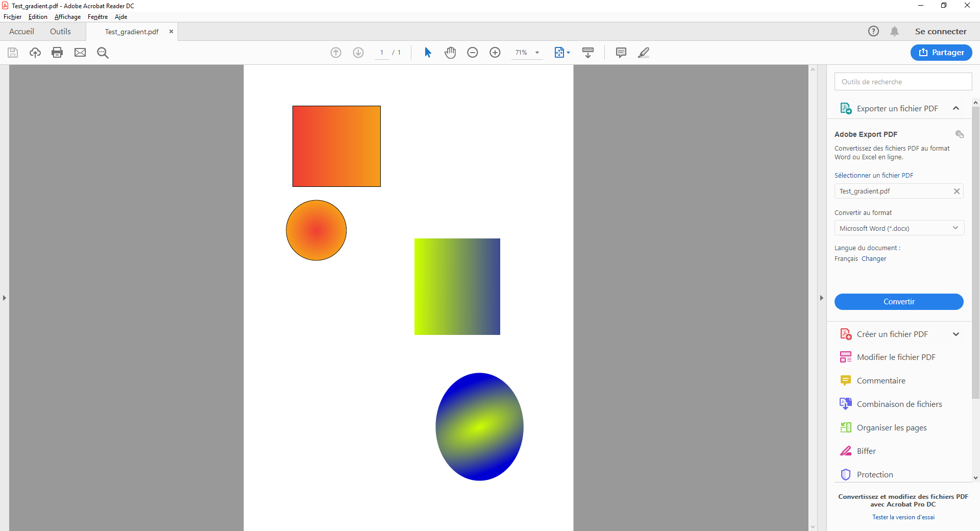This screenshot has height=531, width=980.
Task: Add a sticky note comment
Action: click(621, 53)
